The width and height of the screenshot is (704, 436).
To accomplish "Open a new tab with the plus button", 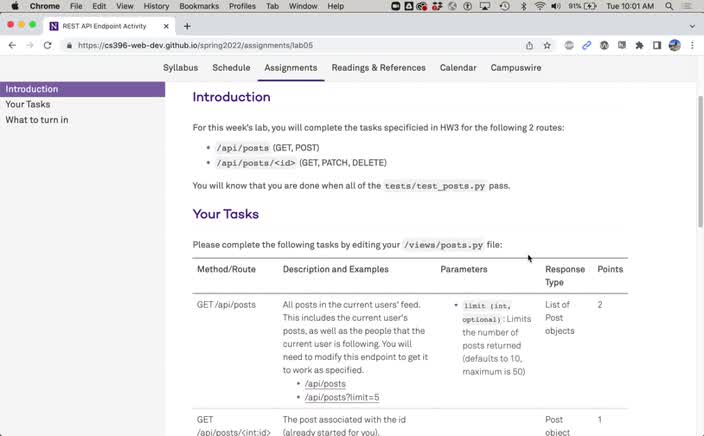I will point(187,26).
